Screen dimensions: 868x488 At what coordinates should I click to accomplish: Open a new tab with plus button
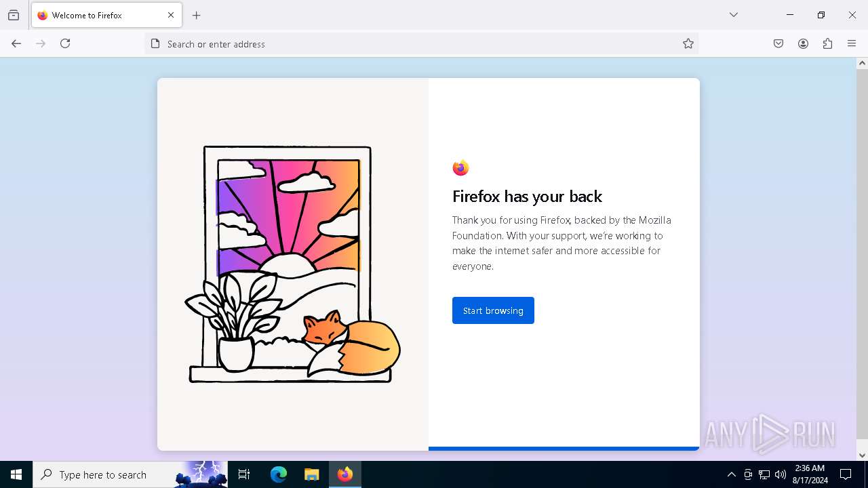coord(197,15)
